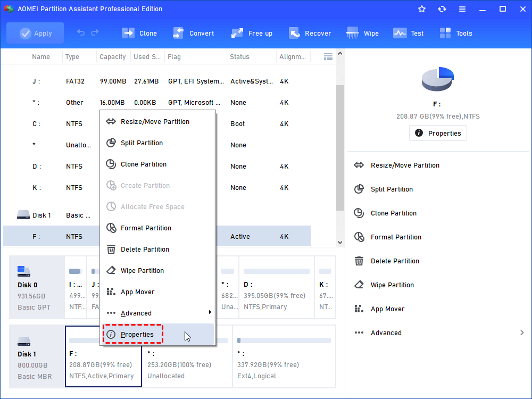Open the Wipe toolbar option
This screenshot has height=399, width=532.
(363, 33)
